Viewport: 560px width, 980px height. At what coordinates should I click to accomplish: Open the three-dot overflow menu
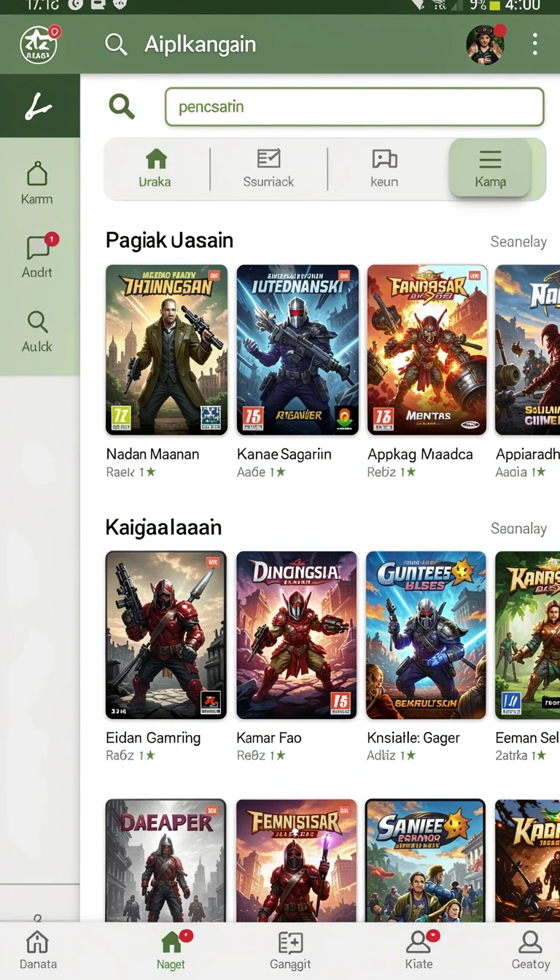coord(534,44)
